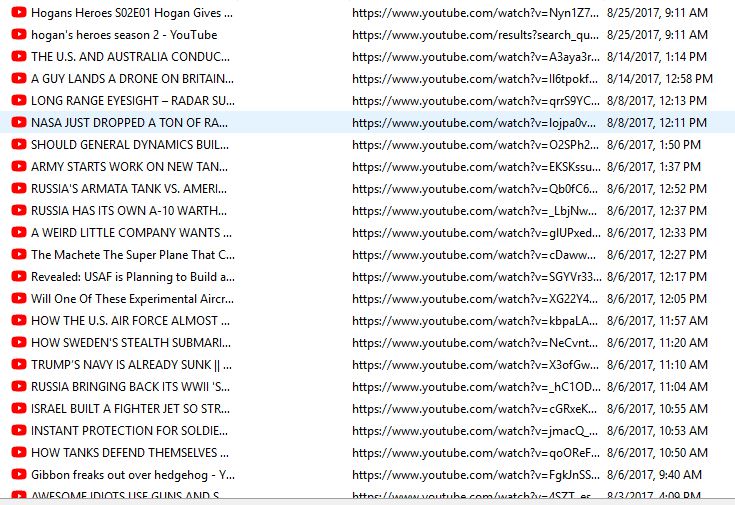Select entry 'A GUY LANDS A DRONE ON BRITAIN'
This screenshot has width=735, height=505.
[x=132, y=79]
